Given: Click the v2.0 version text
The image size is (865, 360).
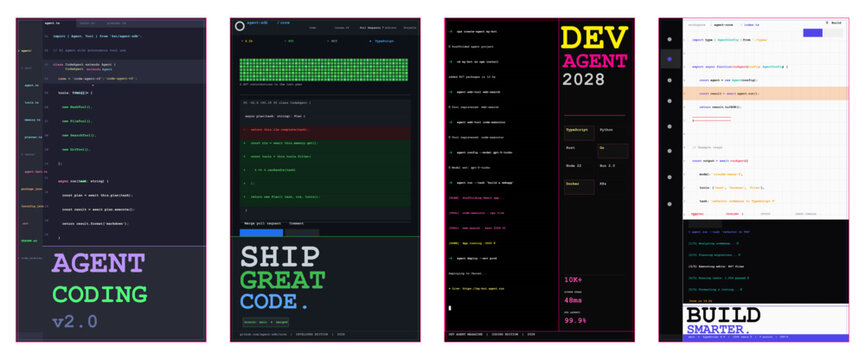Looking at the screenshot, I should point(74,321).
